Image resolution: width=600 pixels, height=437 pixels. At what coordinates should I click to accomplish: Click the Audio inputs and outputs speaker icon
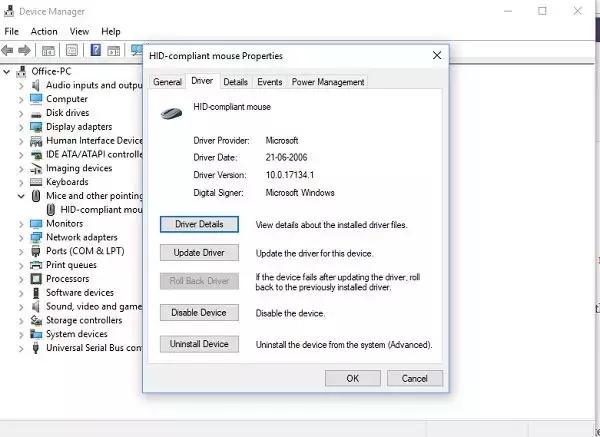[x=36, y=85]
